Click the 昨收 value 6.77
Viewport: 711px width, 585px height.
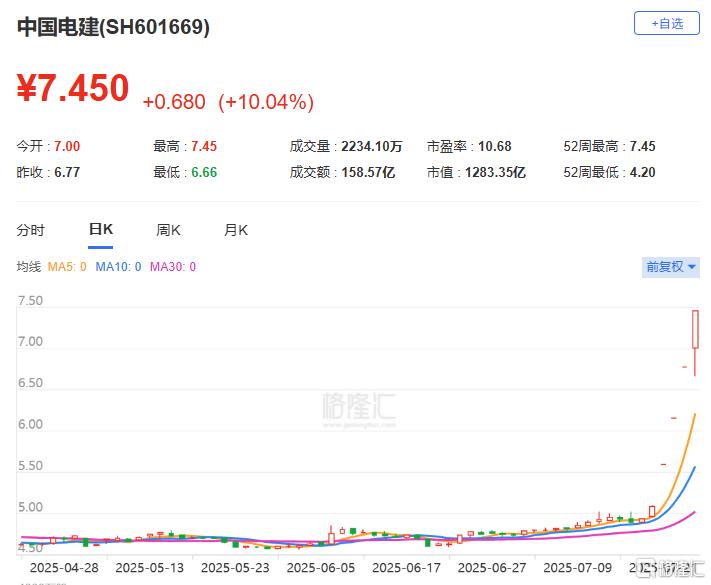pos(67,172)
